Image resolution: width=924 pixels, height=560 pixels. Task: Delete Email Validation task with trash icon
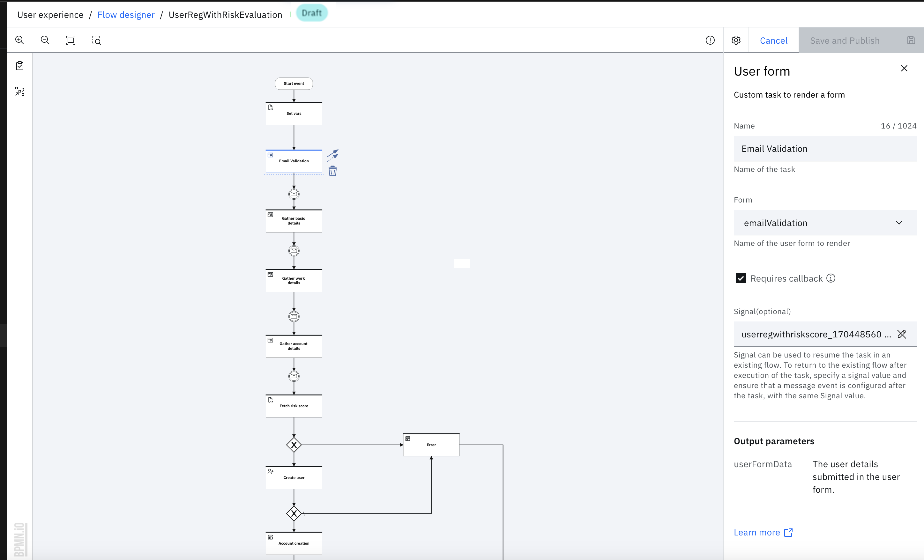coord(332,171)
